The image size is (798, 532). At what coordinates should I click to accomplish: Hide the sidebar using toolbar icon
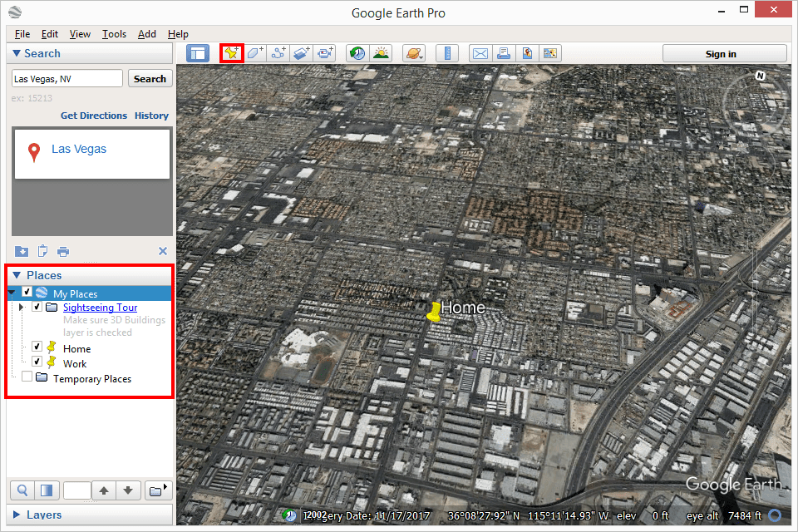coord(198,53)
